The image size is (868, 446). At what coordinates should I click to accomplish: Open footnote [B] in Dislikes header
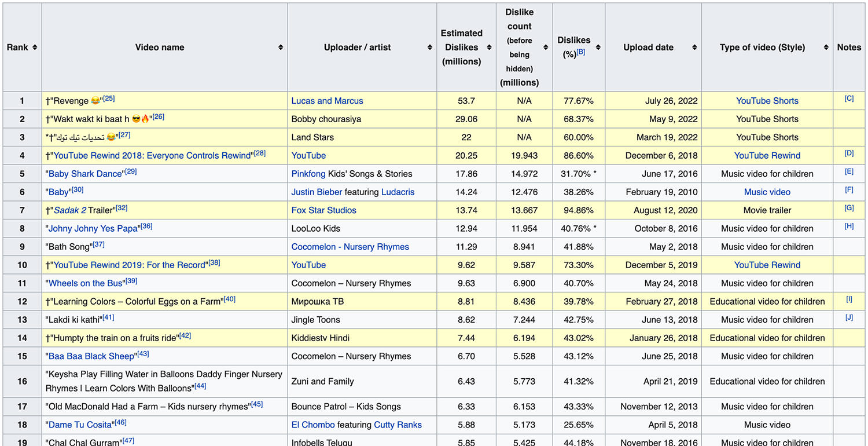click(x=581, y=52)
